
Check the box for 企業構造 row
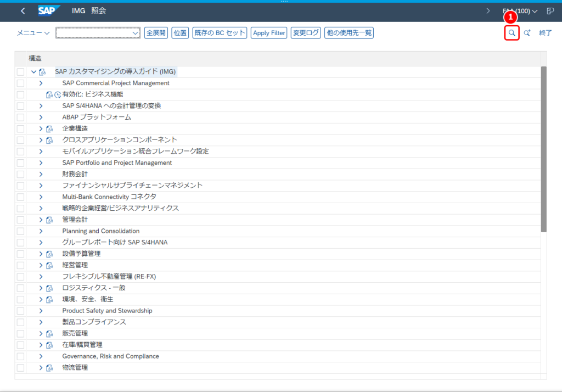20,129
